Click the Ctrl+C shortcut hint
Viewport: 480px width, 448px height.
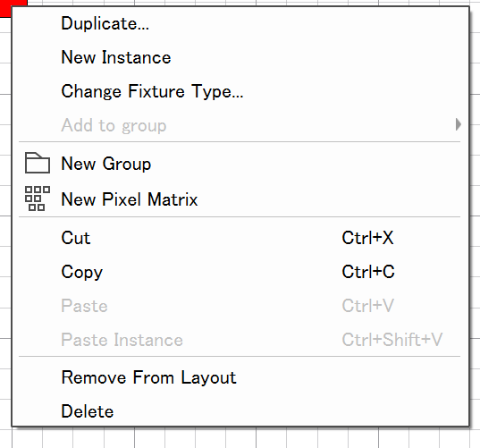coord(368,272)
